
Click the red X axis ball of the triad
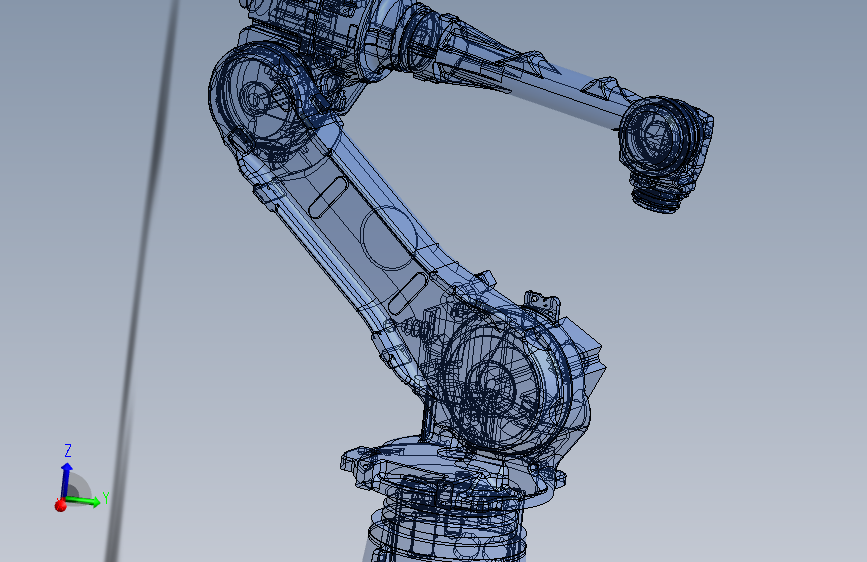[x=61, y=505]
